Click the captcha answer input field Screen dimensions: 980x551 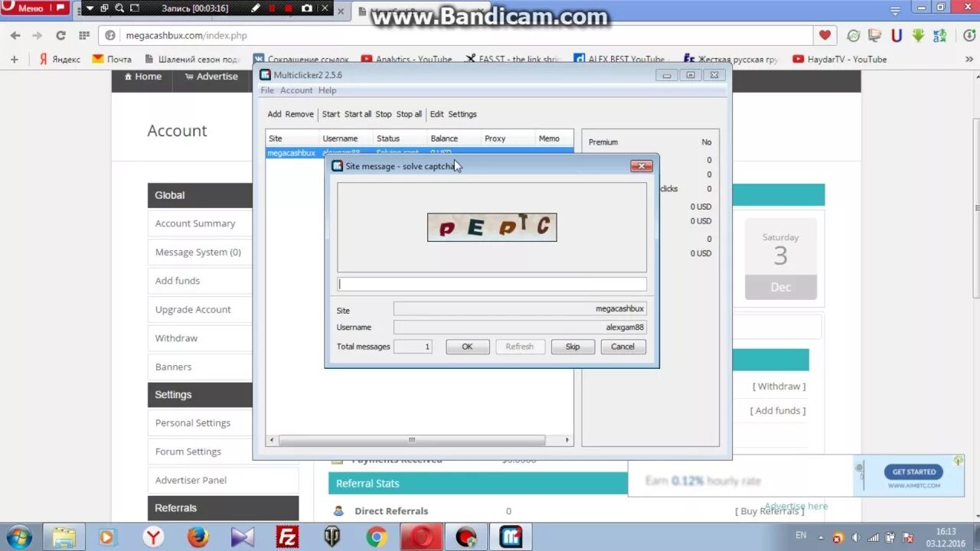pyautogui.click(x=492, y=284)
